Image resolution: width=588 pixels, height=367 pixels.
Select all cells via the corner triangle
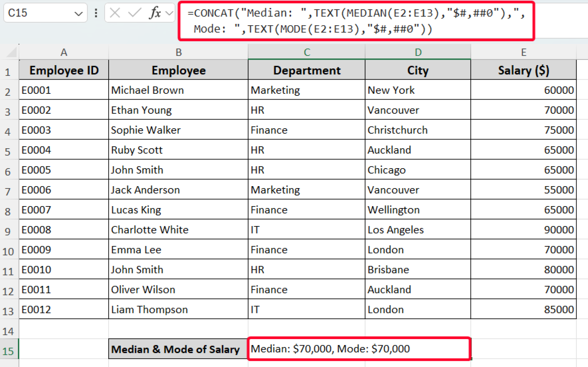point(11,52)
